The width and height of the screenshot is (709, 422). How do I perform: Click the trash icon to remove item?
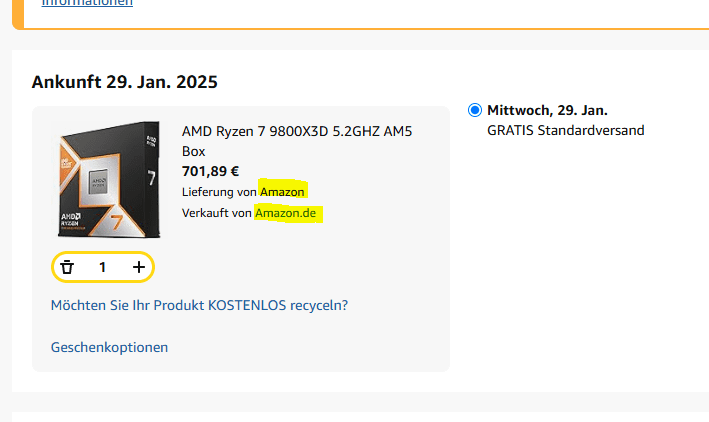tap(67, 267)
